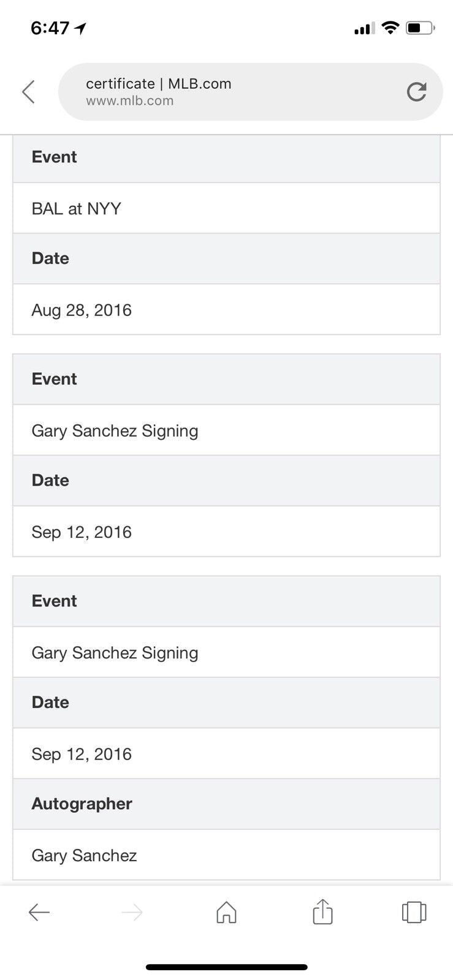This screenshot has height=980, width=453.
Task: Tap the Autographer header row
Action: [x=226, y=804]
